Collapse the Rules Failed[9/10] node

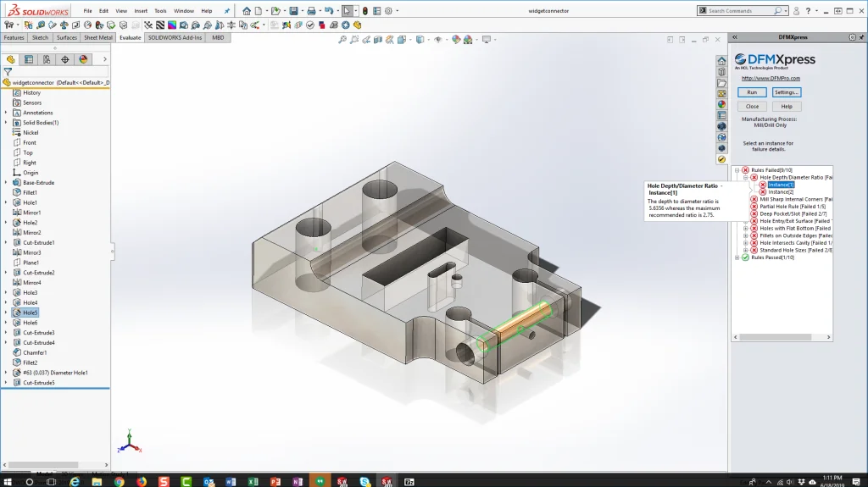[x=737, y=170]
